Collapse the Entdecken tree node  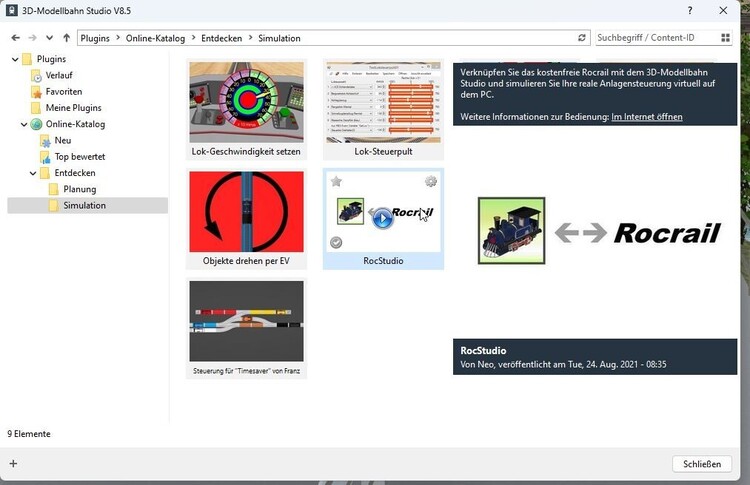(33, 173)
